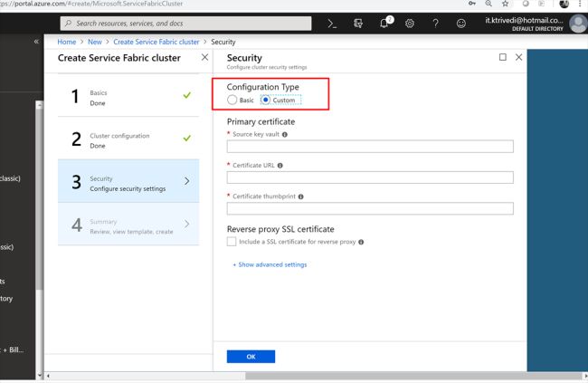Click the browser address bar URL

click(91, 4)
